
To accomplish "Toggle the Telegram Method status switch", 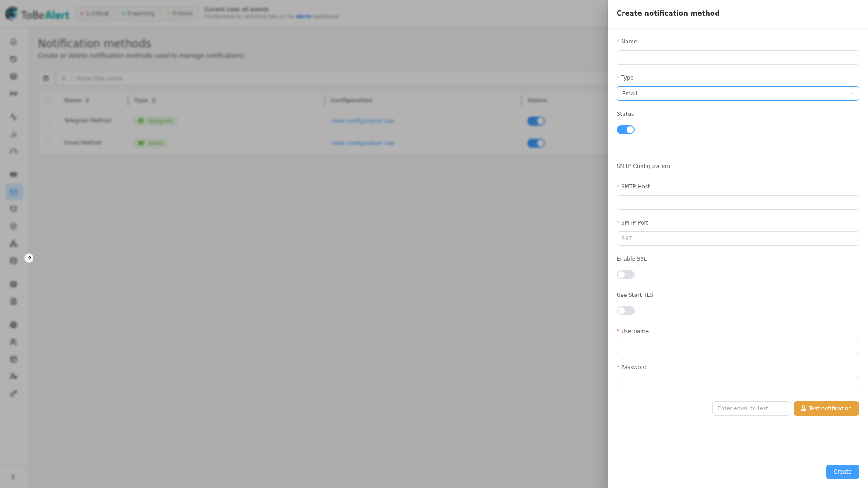I will (536, 121).
